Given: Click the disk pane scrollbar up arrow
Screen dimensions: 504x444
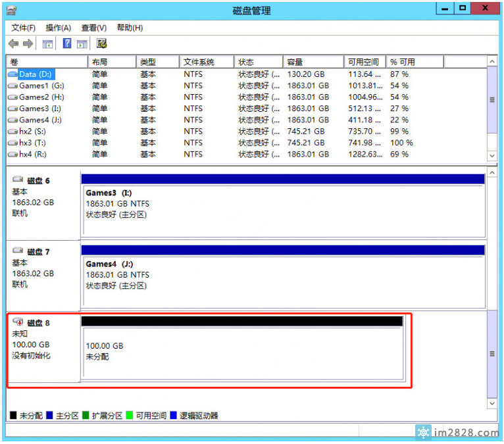Looking at the screenshot, I should [491, 174].
